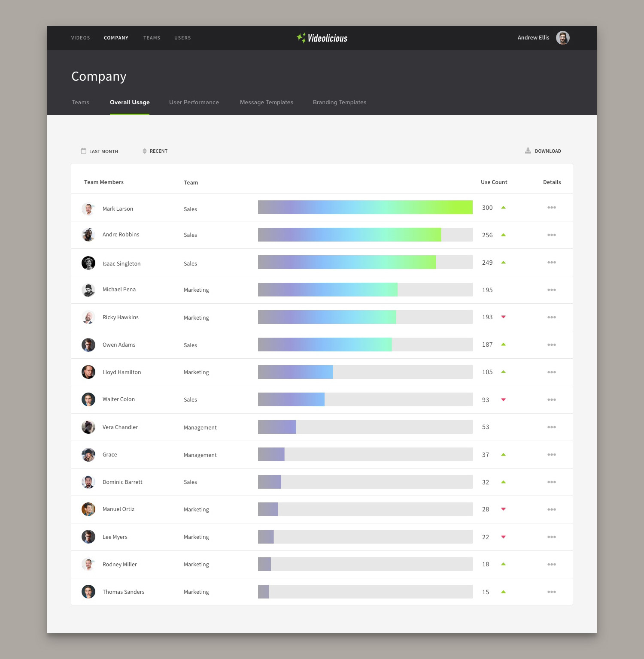Click use count 300
Viewport: 644px width, 659px height.
click(487, 208)
